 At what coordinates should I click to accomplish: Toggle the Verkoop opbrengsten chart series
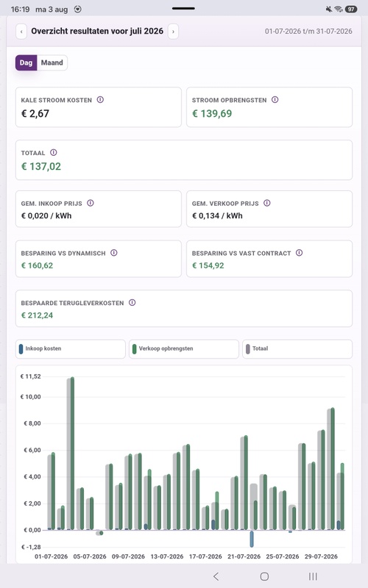tap(184, 348)
